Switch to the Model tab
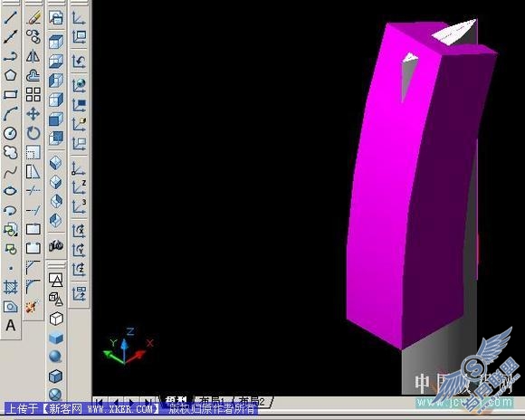Viewport: 525px width, 420px height. tap(177, 401)
